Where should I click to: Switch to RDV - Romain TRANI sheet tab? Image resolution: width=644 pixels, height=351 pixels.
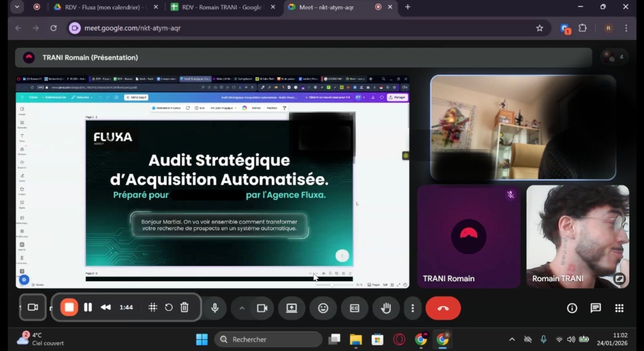[x=220, y=7]
